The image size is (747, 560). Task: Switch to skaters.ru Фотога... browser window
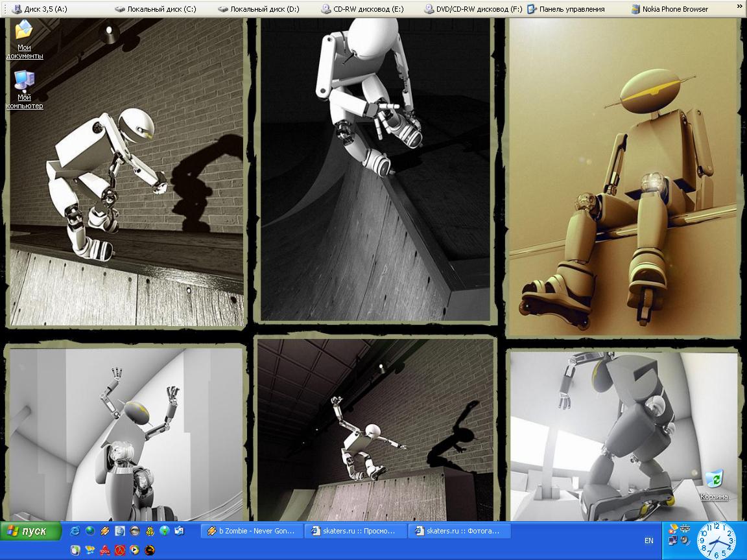click(x=459, y=531)
